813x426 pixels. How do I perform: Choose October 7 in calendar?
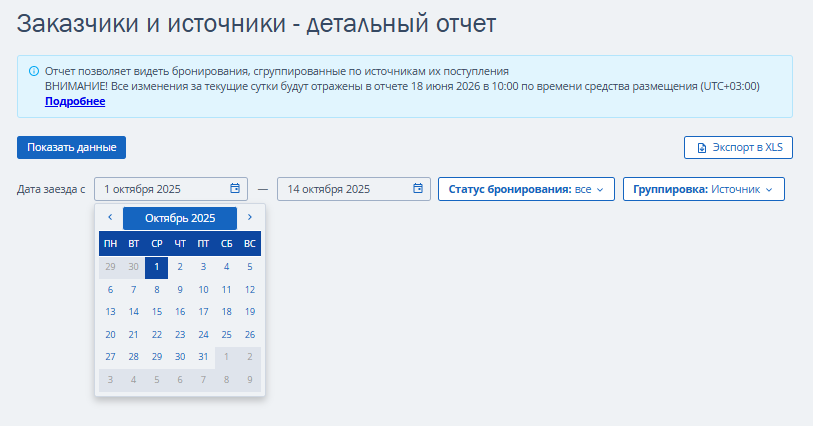click(x=133, y=290)
